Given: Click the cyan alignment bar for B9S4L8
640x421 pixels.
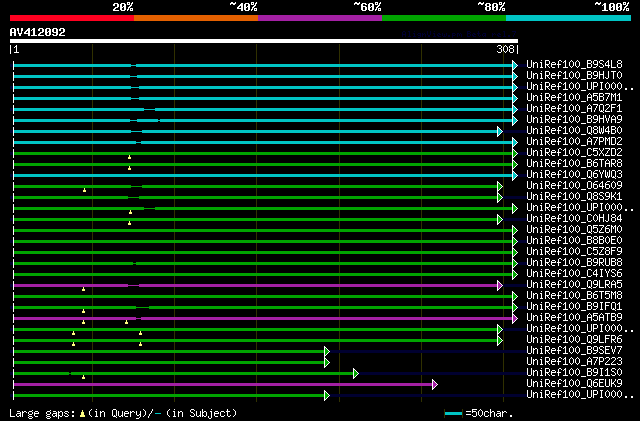Looking at the screenshot, I should point(263,65).
